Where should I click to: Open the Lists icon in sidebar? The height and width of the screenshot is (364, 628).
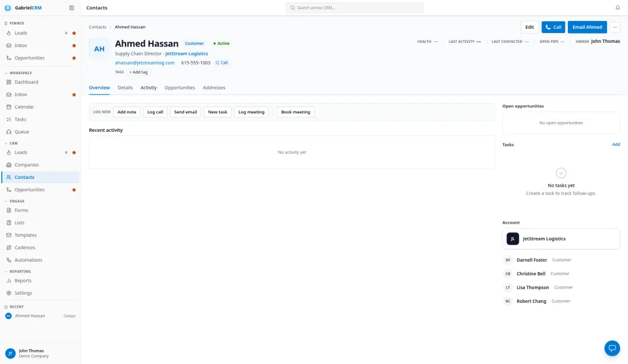click(9, 223)
